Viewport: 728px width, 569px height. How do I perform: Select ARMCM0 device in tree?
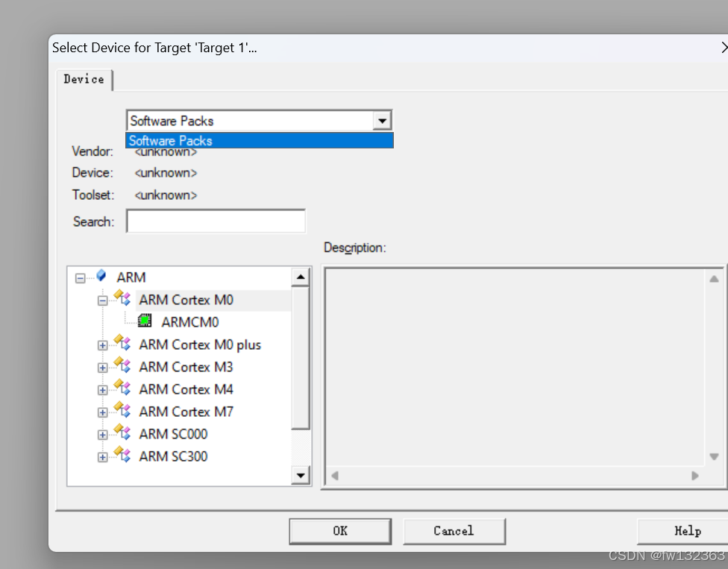pyautogui.click(x=190, y=322)
